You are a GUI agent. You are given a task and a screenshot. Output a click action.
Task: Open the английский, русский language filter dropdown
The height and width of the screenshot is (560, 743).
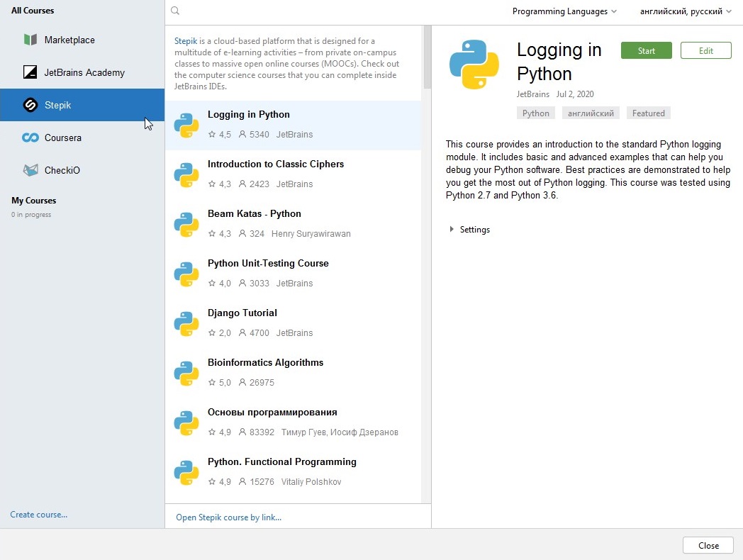pyautogui.click(x=685, y=11)
